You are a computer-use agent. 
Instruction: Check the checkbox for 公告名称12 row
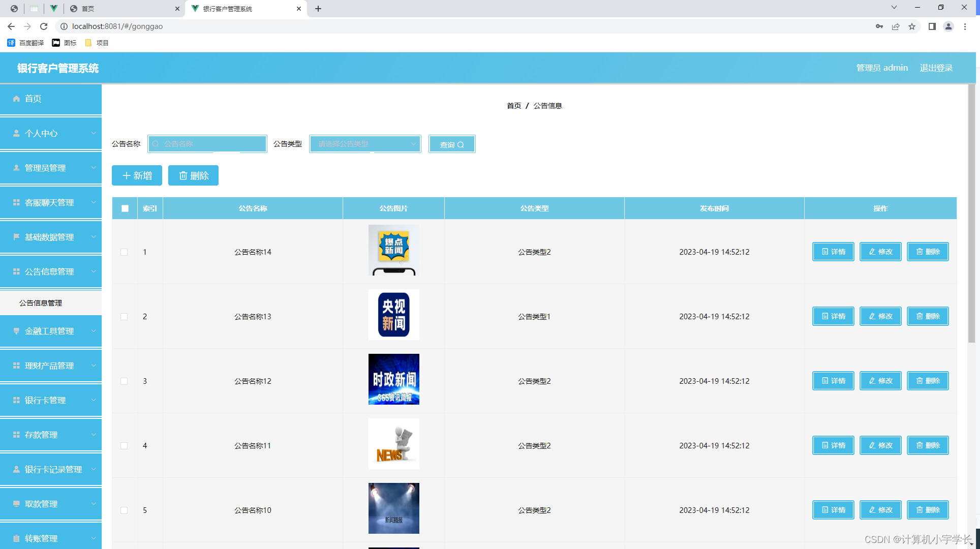(124, 381)
